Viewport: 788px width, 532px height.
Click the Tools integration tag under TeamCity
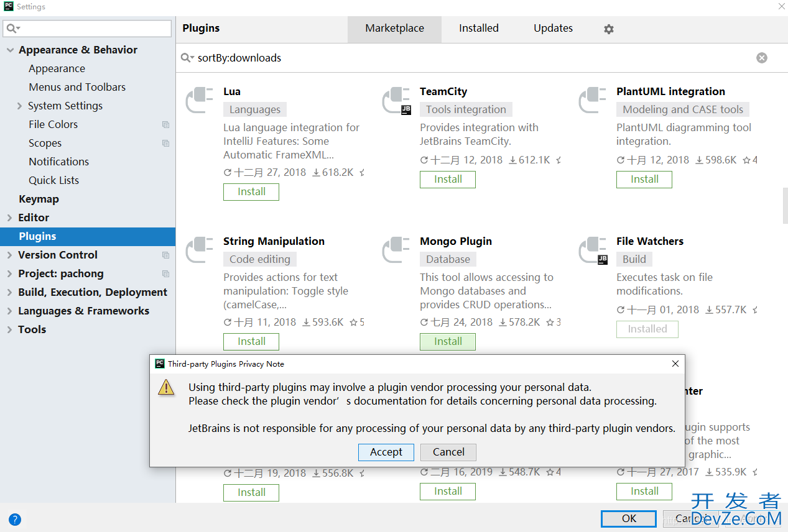[x=466, y=109]
